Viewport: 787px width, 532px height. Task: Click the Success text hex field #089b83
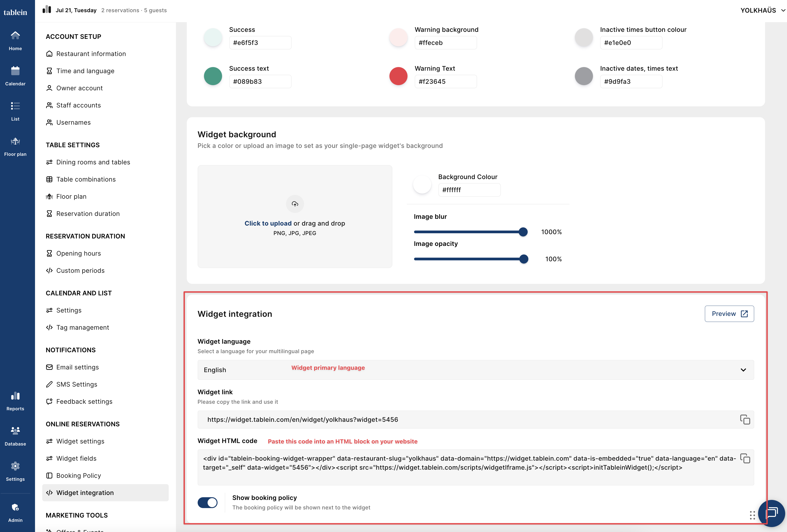click(260, 82)
